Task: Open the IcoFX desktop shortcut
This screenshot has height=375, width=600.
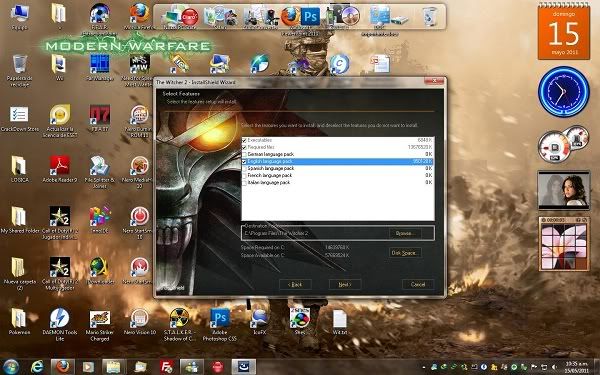Action: pyautogui.click(x=259, y=321)
